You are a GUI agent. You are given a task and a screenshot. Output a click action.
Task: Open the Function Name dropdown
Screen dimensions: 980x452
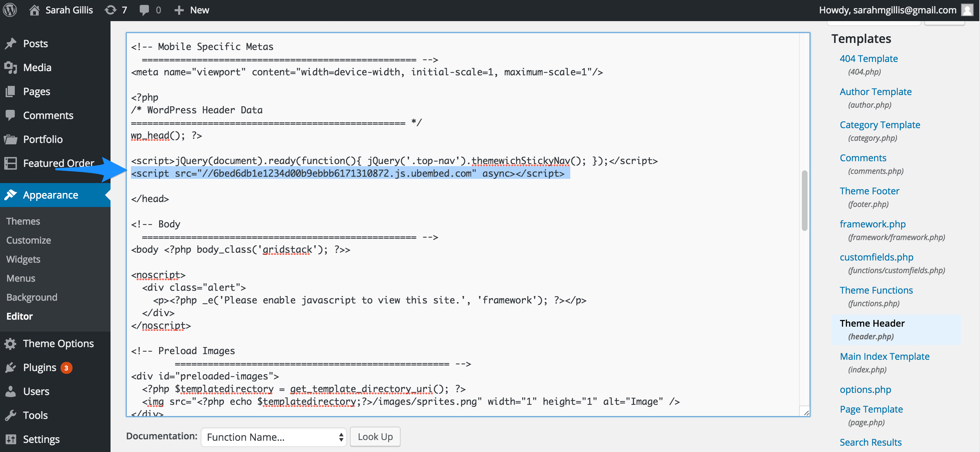[274, 437]
